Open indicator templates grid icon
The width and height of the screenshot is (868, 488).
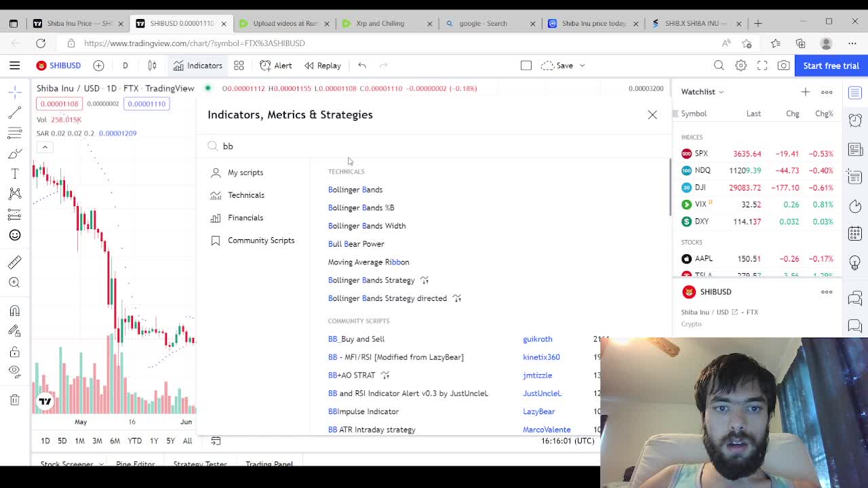(239, 66)
